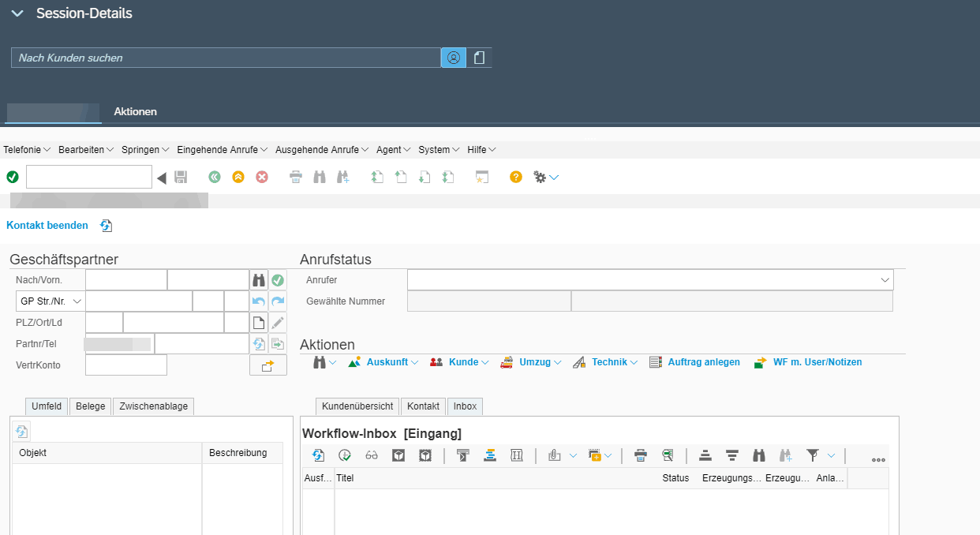The width and height of the screenshot is (980, 535).
Task: Click the refresh icon beside Kontakt beenden
Action: (107, 226)
